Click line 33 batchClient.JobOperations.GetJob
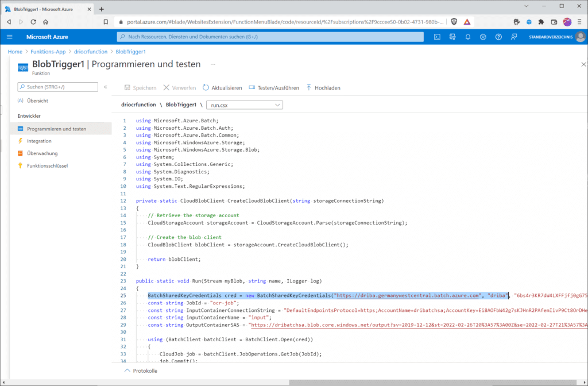 (x=241, y=354)
